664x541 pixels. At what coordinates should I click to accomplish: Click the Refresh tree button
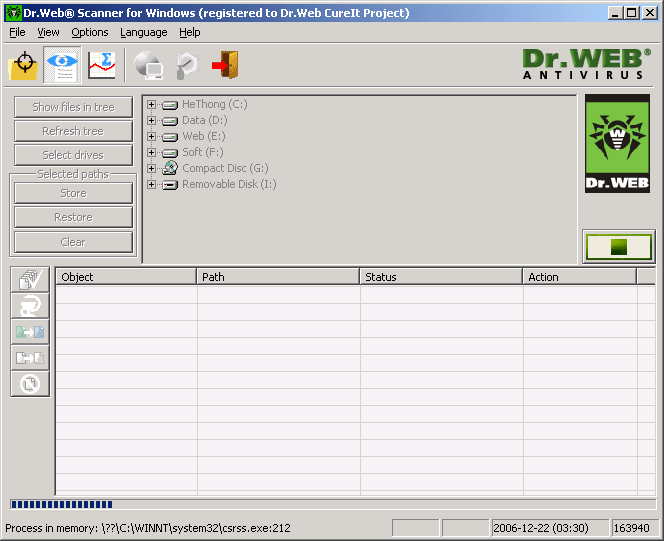coord(73,131)
